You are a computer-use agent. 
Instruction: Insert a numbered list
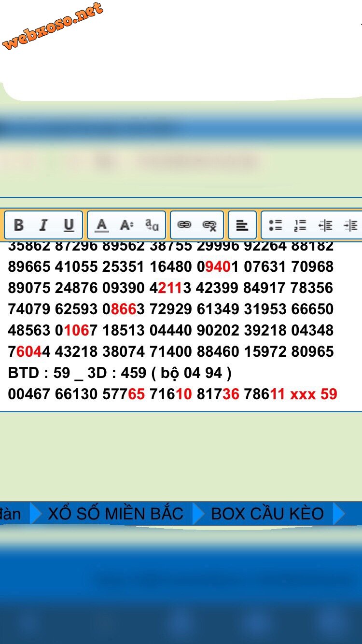tap(300, 225)
